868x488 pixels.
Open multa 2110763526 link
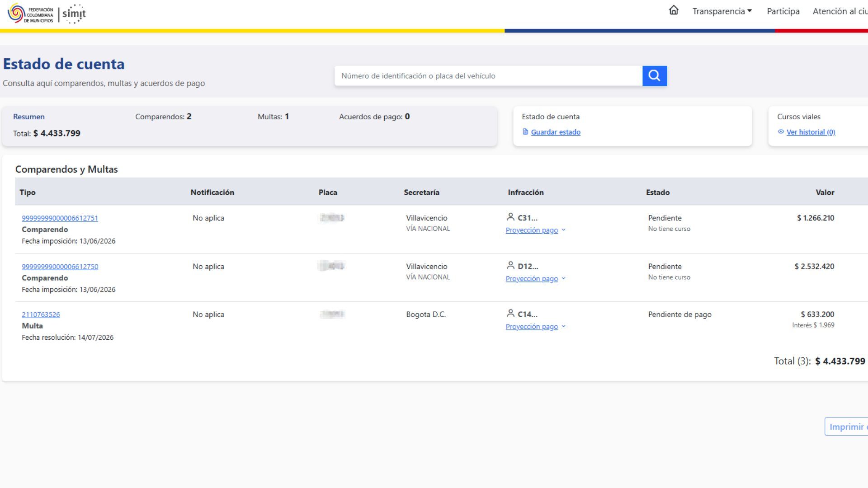(x=41, y=314)
